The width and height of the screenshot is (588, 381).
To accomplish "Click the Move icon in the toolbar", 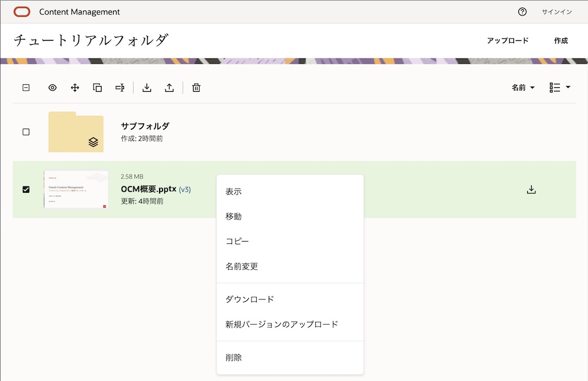I will pos(75,87).
